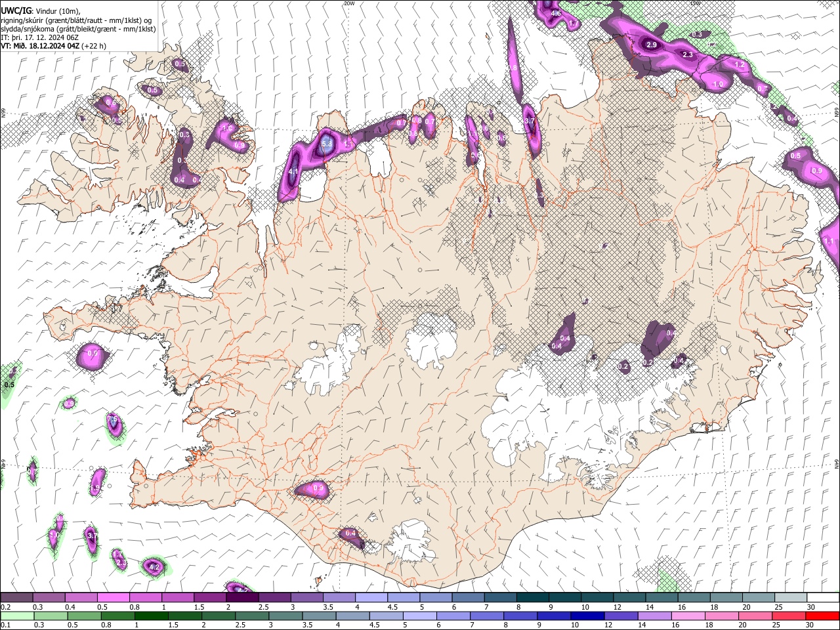Pick the pale green lower-scale swatch starting at 0.1
The height and width of the screenshot is (630, 840).
click(16, 616)
